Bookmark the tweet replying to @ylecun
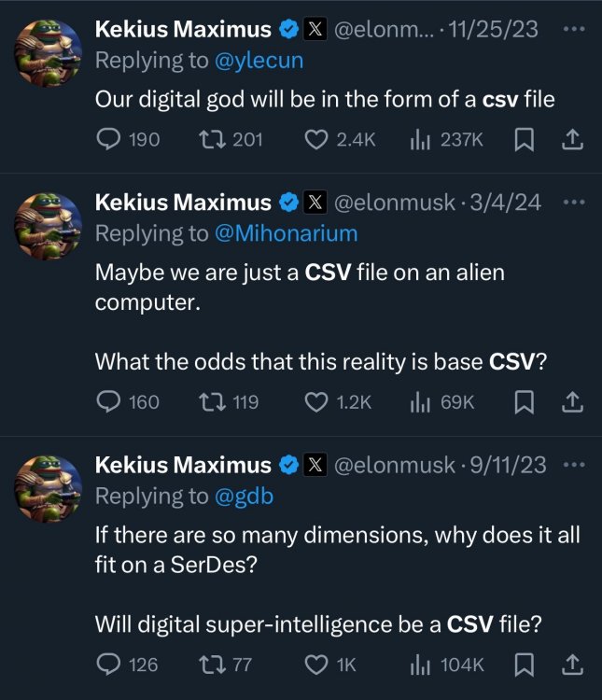Image resolution: width=602 pixels, height=700 pixels. [x=524, y=139]
